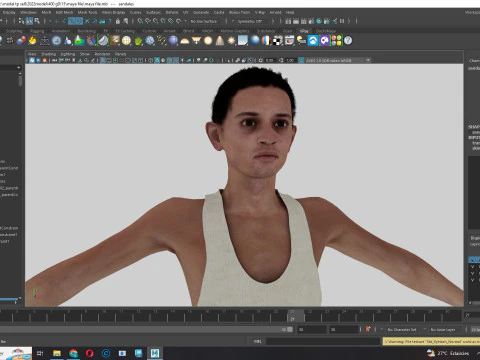
Task: Click the yellow warning message output line
Action: pyautogui.click(x=431, y=341)
